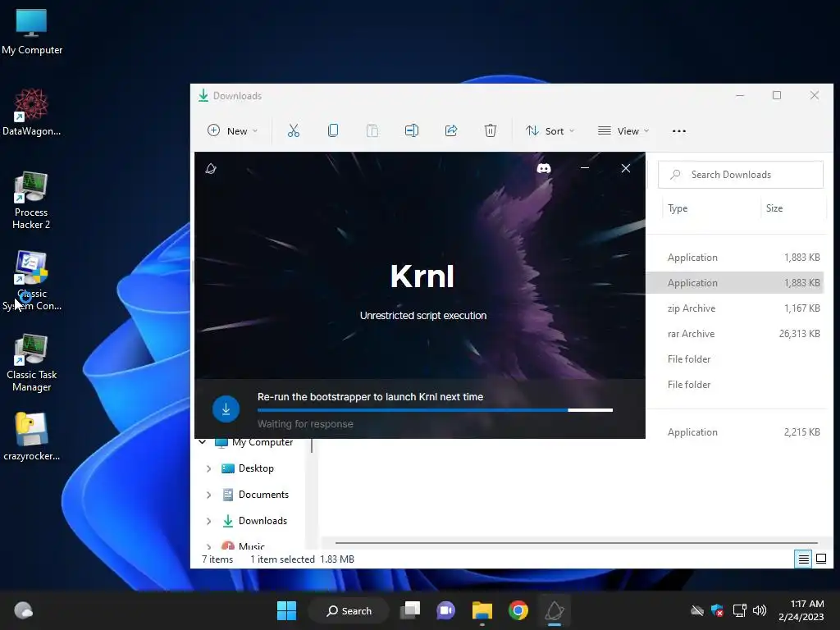Viewport: 840px width, 630px height.
Task: Open Process Hacker 2 desktop shortcut
Action: [31, 201]
